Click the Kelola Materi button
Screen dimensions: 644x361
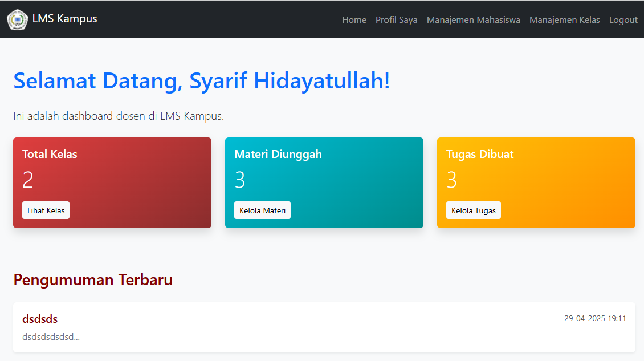pos(262,210)
